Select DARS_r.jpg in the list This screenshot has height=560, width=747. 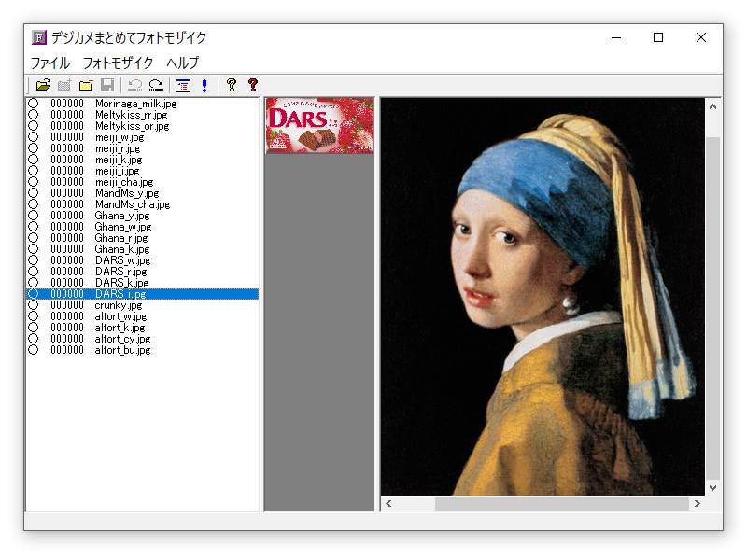pyautogui.click(x=143, y=272)
